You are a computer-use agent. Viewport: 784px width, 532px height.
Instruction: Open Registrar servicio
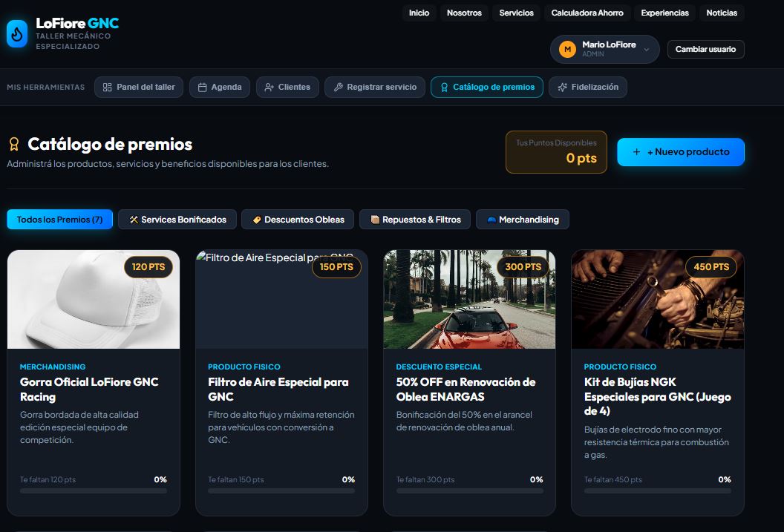pyautogui.click(x=374, y=88)
